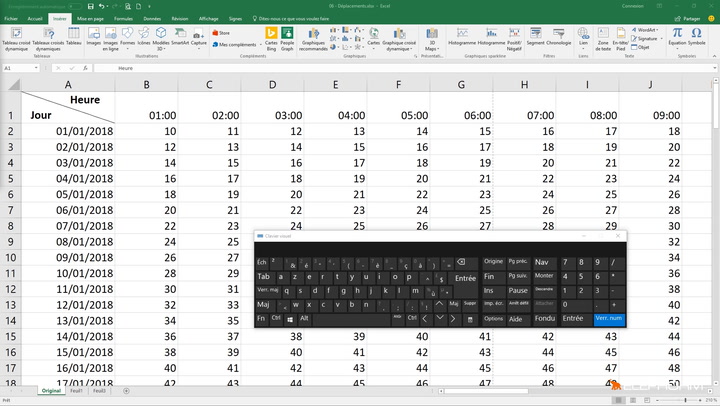This screenshot has width=720, height=406.
Task: Click the Nav key on visual keyboard
Action: [542, 263]
